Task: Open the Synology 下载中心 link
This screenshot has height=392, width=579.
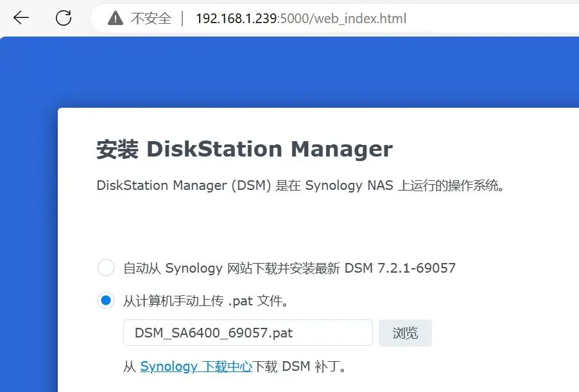Action: point(196,366)
